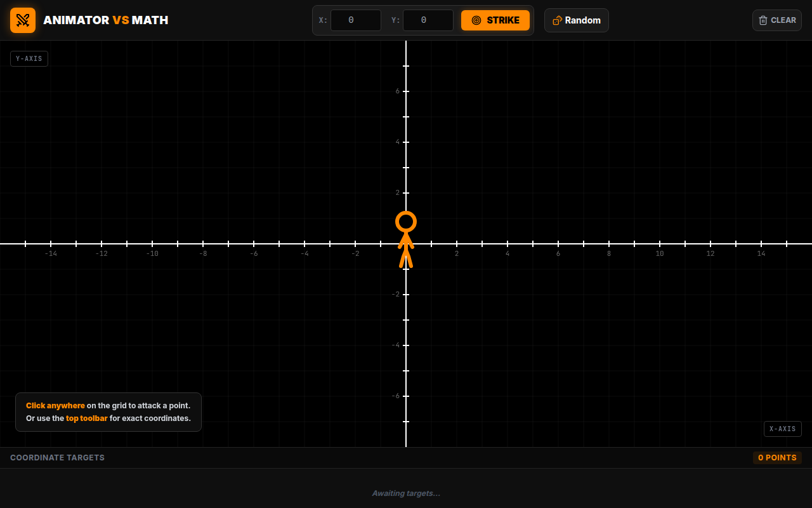Clear all coordinate targets
Image resolution: width=812 pixels, height=508 pixels.
tap(777, 20)
